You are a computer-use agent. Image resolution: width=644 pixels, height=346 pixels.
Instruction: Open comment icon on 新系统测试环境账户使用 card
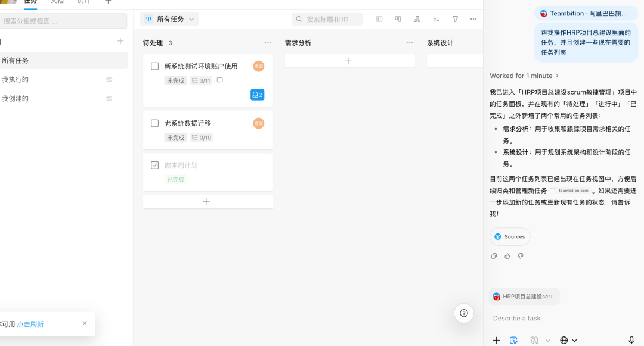click(x=219, y=80)
